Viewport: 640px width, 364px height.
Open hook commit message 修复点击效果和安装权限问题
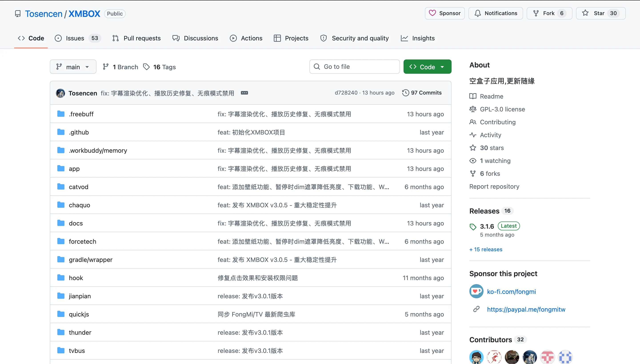click(x=258, y=278)
